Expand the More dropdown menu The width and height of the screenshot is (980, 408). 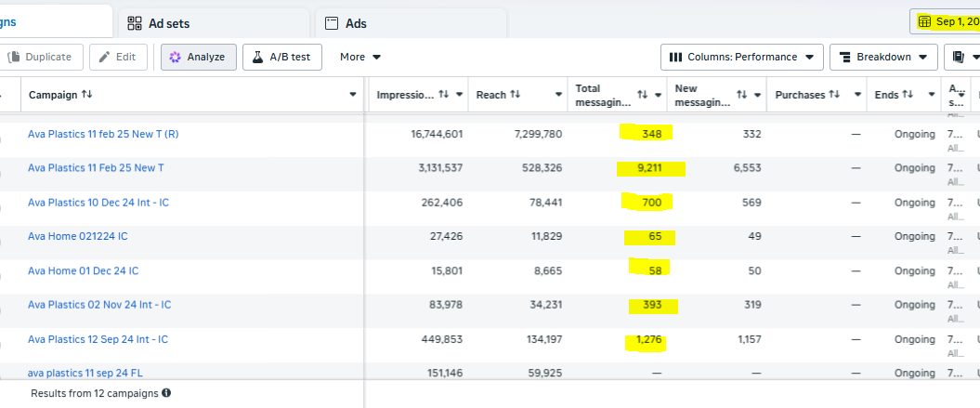pos(360,57)
